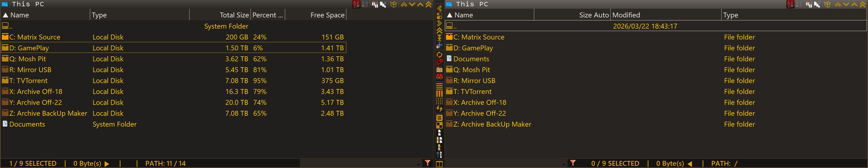This screenshot has height=168, width=868.
Task: Click the blue plus icon in center toolbar
Action: (x=439, y=45)
